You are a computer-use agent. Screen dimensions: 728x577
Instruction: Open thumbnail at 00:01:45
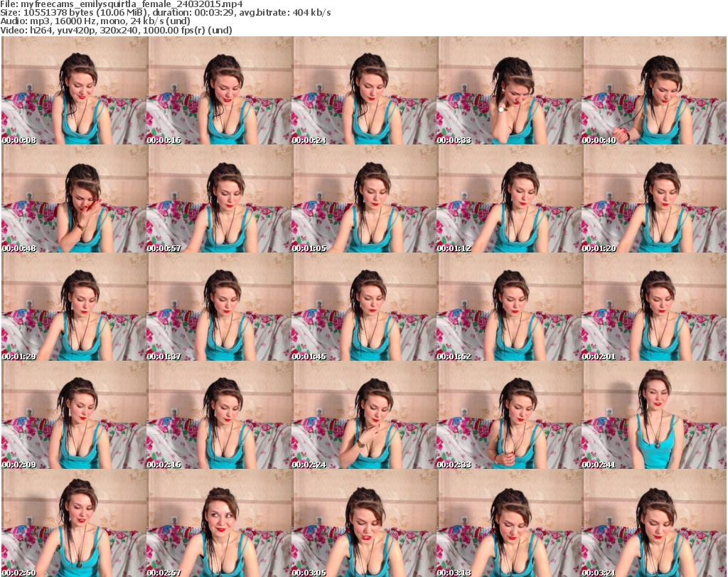coord(364,307)
